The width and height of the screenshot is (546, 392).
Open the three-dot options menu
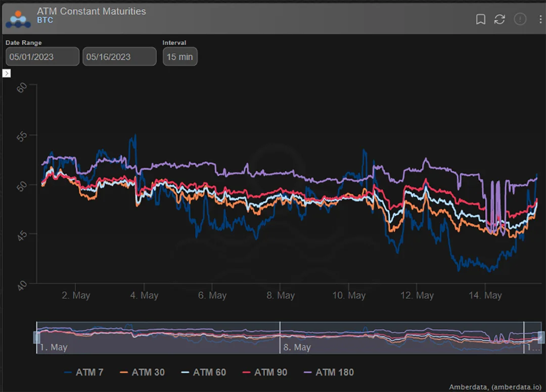540,19
